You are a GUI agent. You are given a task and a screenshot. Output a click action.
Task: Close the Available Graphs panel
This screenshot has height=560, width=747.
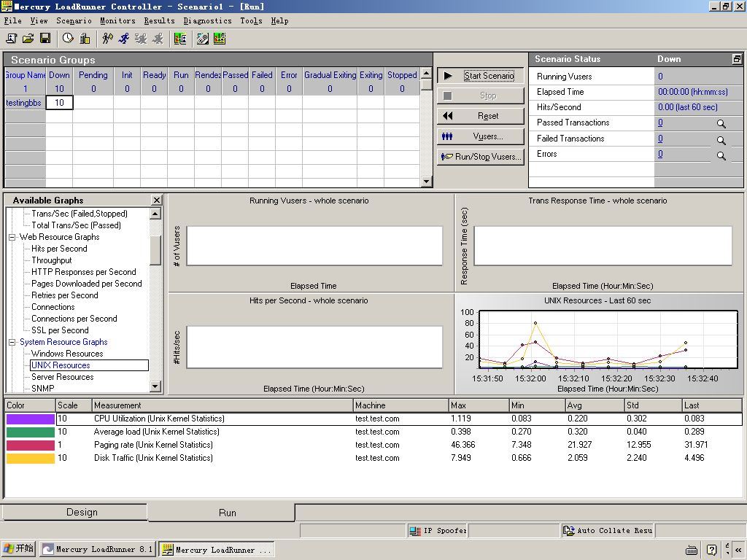157,200
